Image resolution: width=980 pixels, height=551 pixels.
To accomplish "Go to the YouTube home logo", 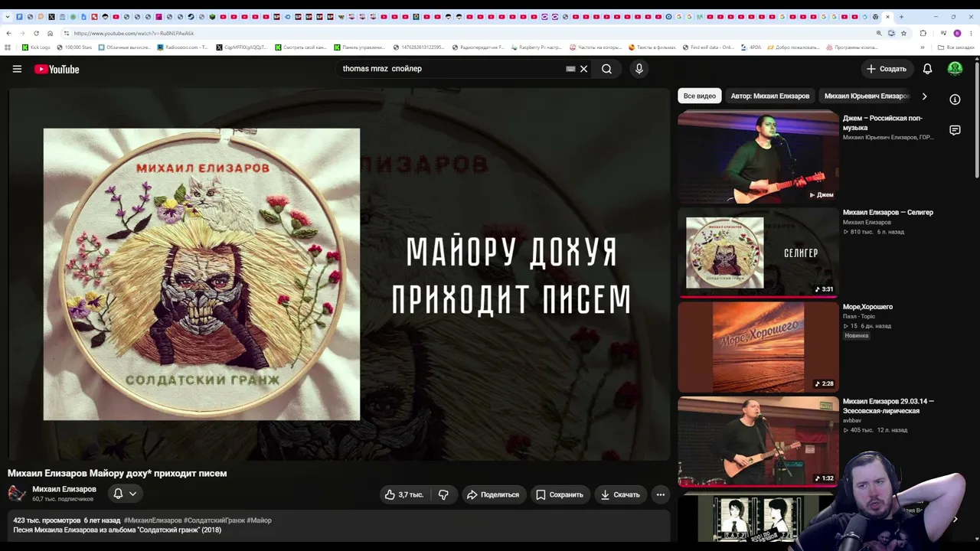I will [57, 69].
